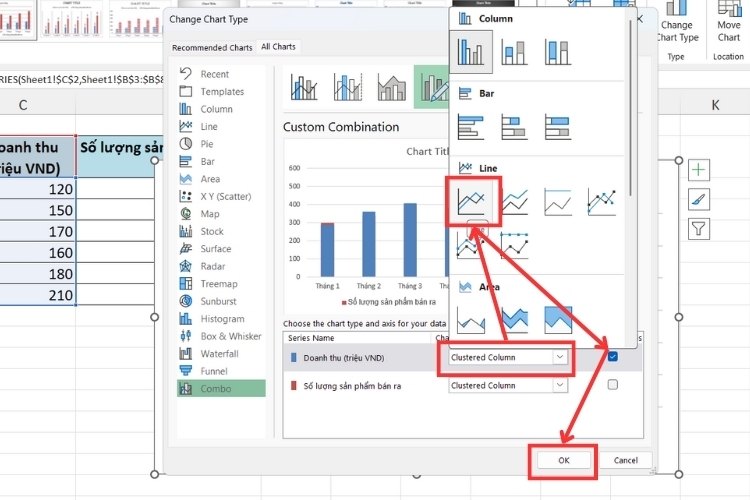Select the 100% Stacked Column chart icon
Image resolution: width=750 pixels, height=500 pixels.
558,52
